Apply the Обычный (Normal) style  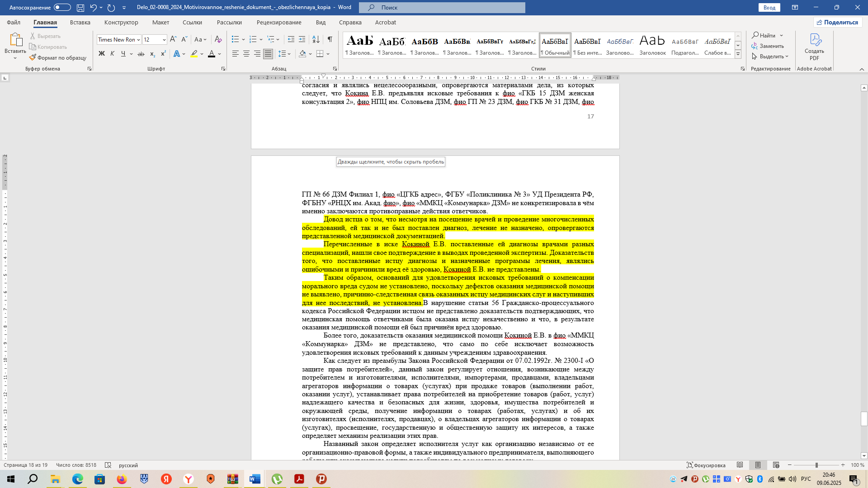click(x=555, y=45)
